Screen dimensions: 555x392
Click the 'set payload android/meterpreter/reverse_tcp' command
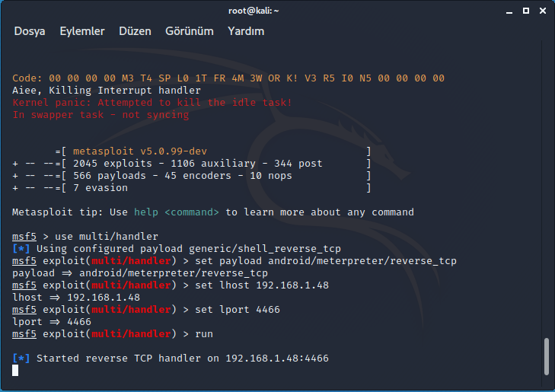tap(326, 261)
